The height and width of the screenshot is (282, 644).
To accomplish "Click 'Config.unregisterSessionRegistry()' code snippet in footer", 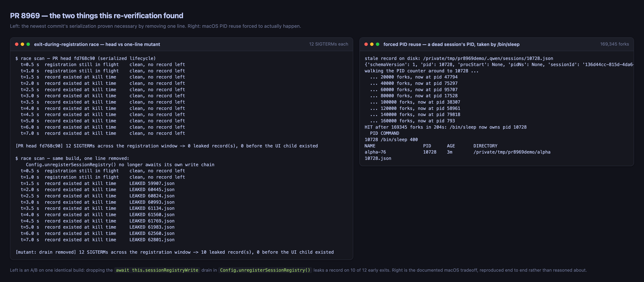I will coord(265,270).
